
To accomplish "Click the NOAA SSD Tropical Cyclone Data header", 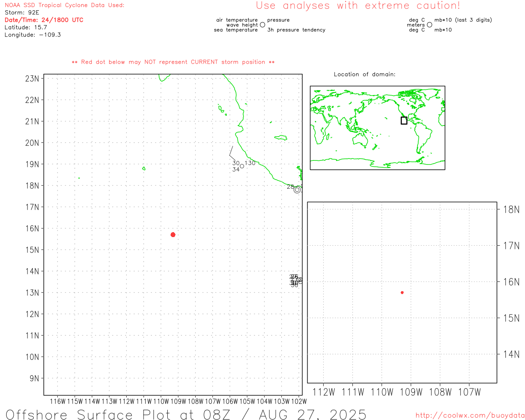I will (64, 5).
